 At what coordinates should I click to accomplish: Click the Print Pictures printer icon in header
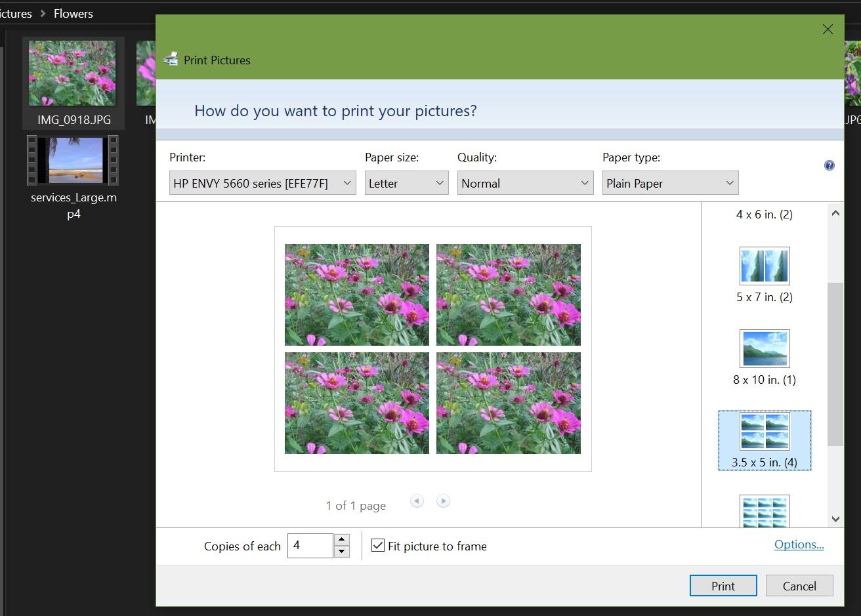pos(170,58)
